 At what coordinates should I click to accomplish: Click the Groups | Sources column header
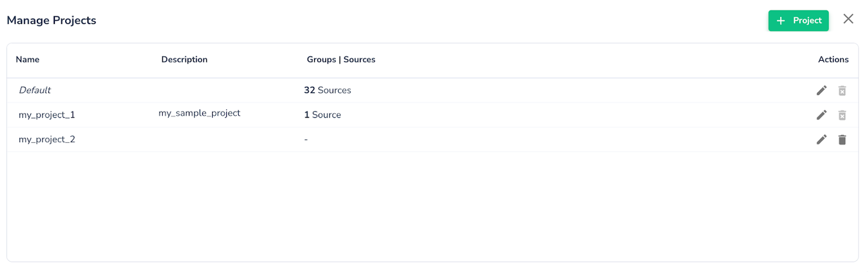pos(341,60)
